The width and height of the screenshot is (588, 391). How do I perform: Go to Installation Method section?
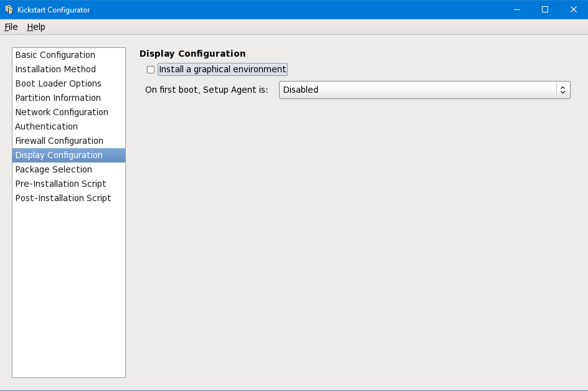[x=55, y=69]
